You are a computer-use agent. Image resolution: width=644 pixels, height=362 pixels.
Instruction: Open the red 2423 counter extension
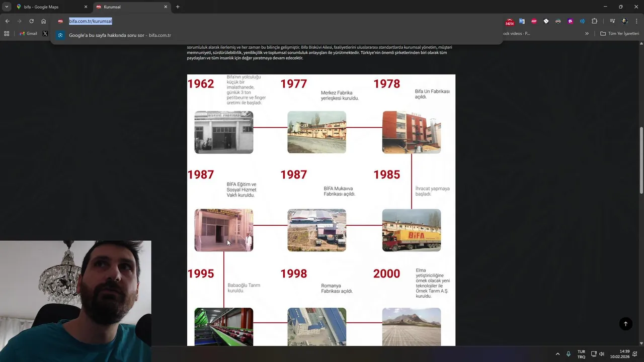510,22
